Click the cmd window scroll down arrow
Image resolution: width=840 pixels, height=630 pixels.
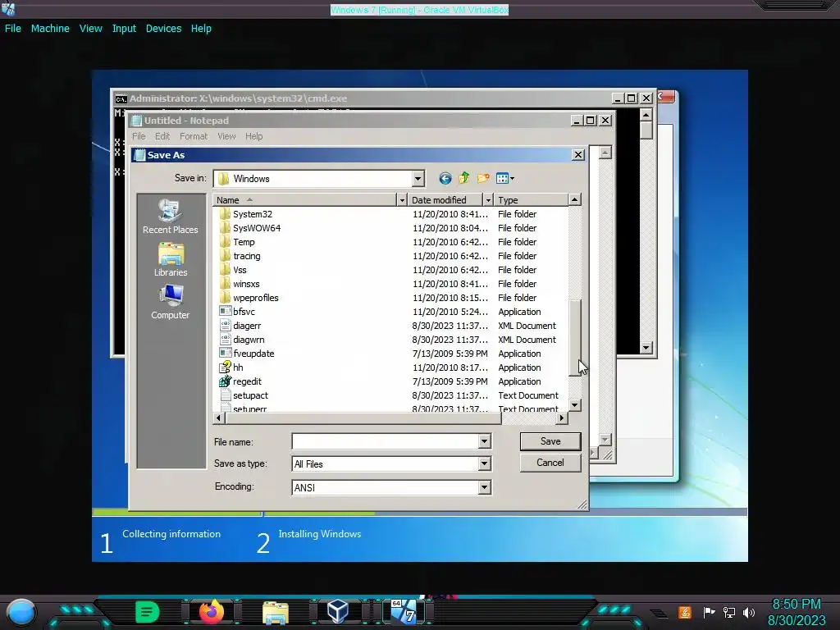[646, 348]
